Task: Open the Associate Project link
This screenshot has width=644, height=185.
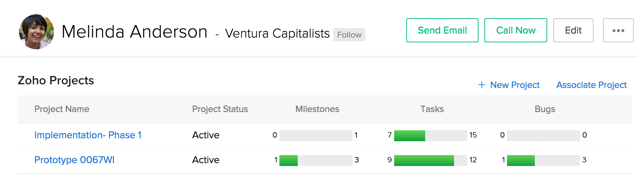Action: pyautogui.click(x=591, y=85)
